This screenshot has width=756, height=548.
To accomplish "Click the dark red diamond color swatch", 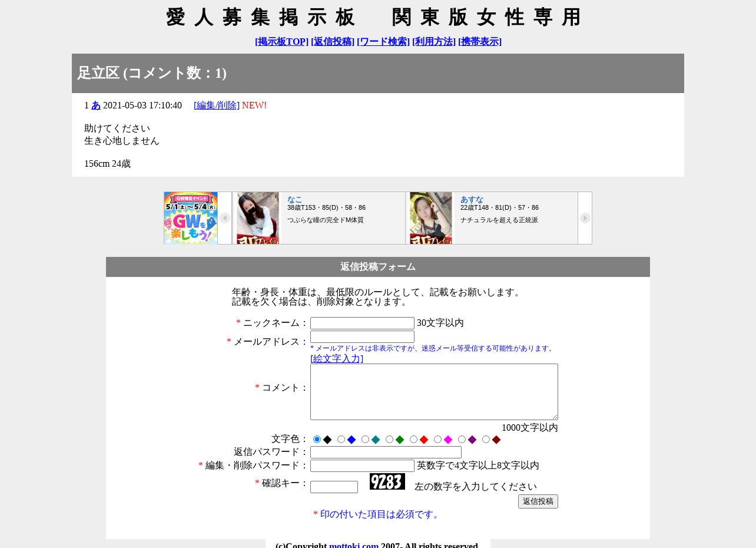I will pyautogui.click(x=496, y=440).
